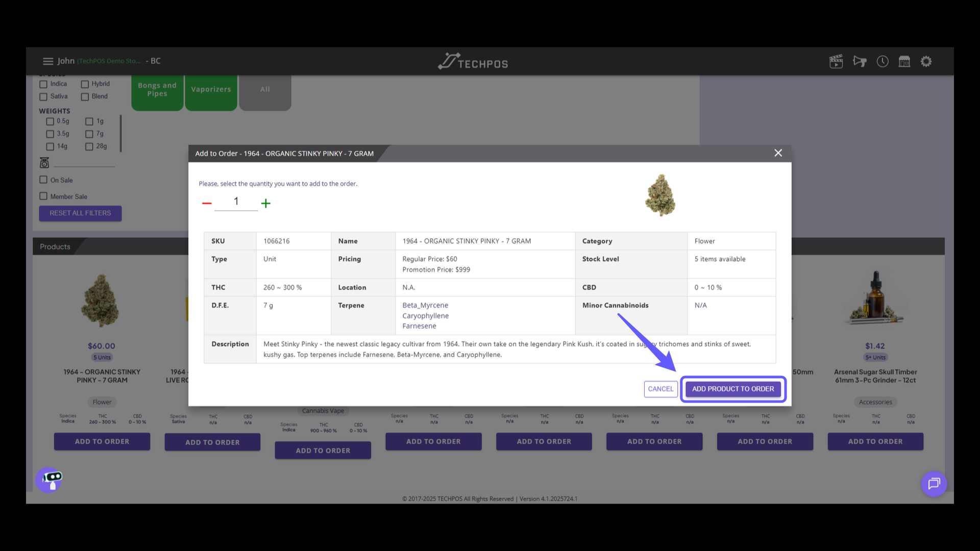Click Stinky Pinky product thumbnail in list
The height and width of the screenshot is (551, 980).
pos(101,300)
